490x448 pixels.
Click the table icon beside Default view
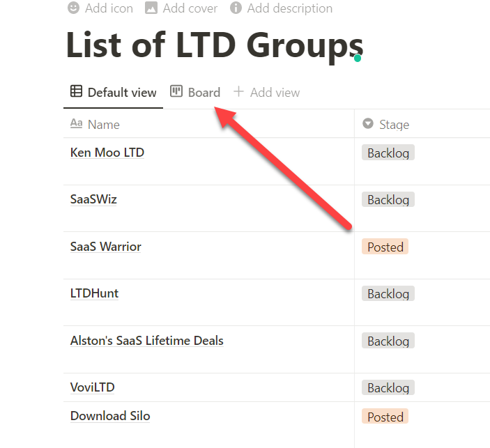coord(77,92)
